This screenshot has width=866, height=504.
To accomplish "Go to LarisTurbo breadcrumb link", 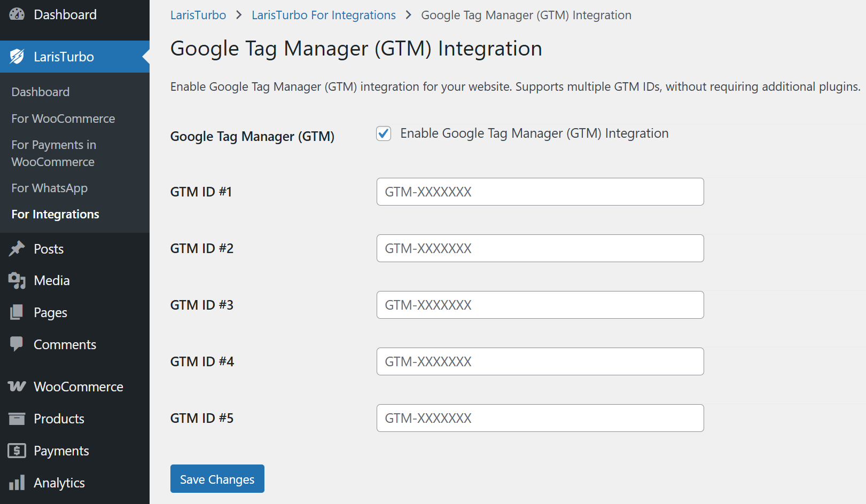I will point(198,15).
